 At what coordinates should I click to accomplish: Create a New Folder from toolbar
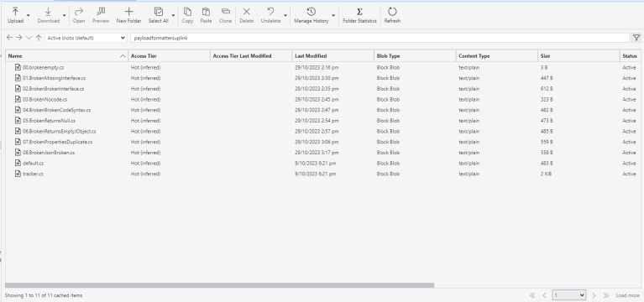[x=129, y=15]
